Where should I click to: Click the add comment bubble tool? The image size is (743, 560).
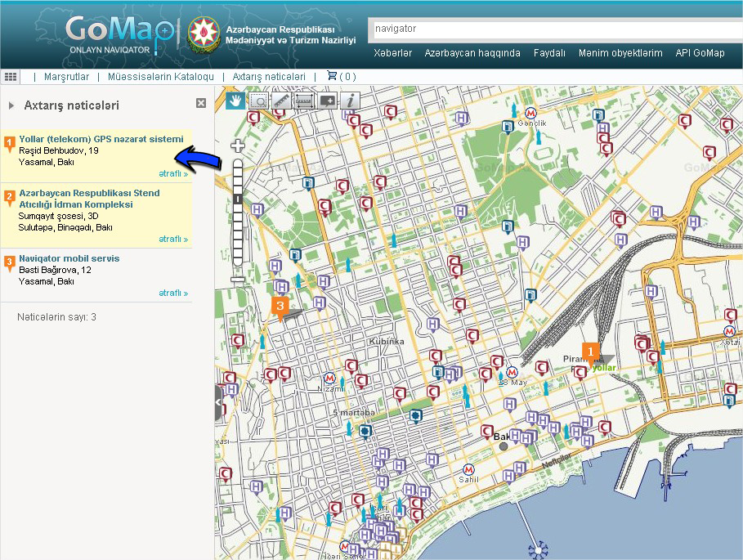click(328, 100)
